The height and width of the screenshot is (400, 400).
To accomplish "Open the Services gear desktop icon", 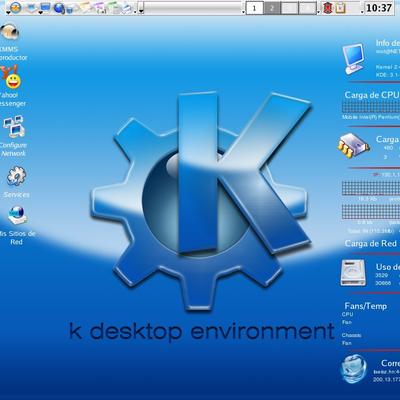I will tap(17, 176).
